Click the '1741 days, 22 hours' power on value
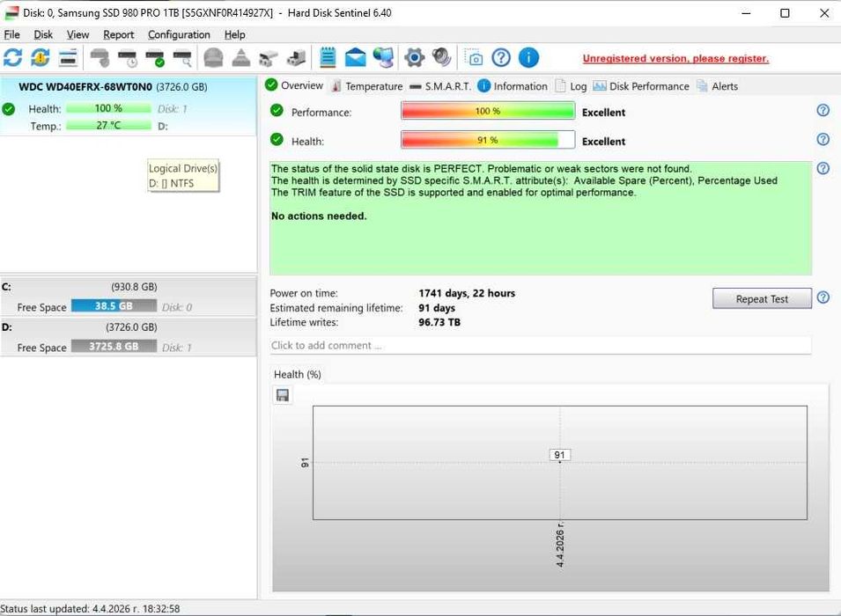 pos(467,293)
